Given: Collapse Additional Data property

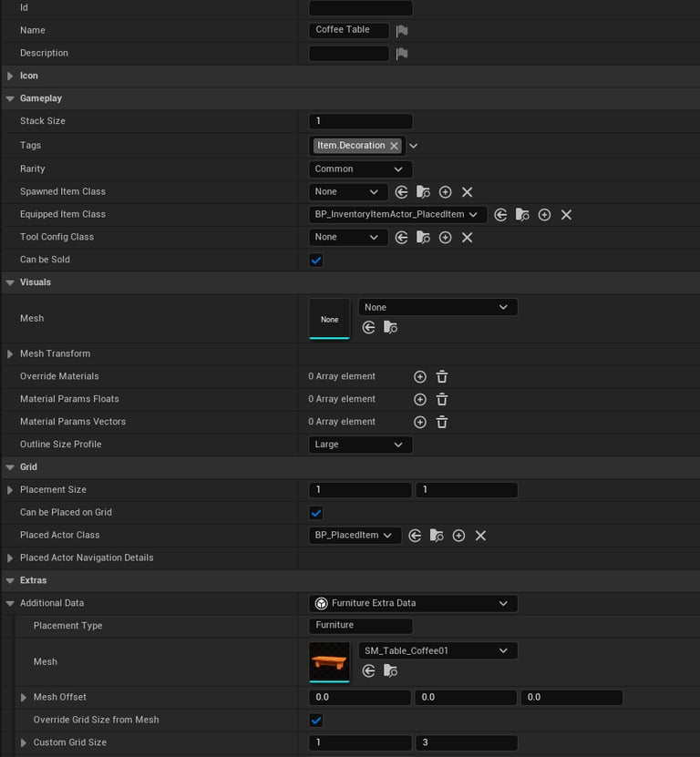Looking at the screenshot, I should pos(10,604).
